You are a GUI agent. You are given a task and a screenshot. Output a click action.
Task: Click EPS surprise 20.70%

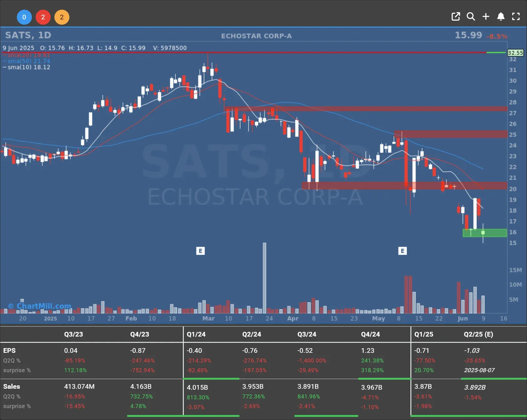click(424, 370)
